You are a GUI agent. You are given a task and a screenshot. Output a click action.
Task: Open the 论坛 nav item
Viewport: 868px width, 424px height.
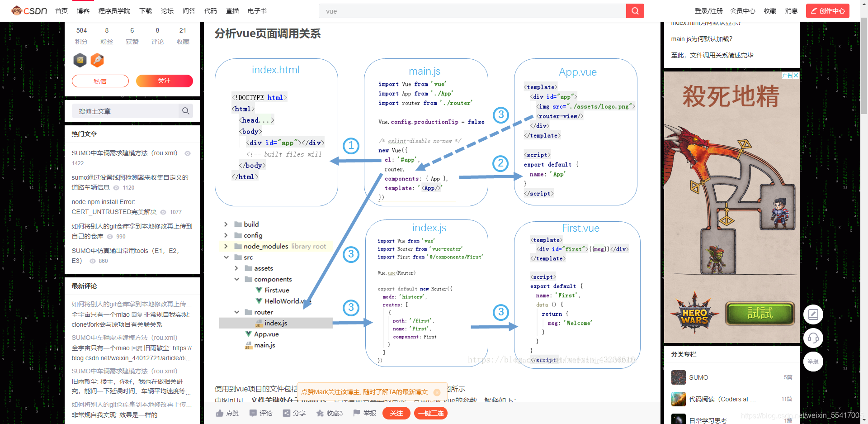pos(167,11)
